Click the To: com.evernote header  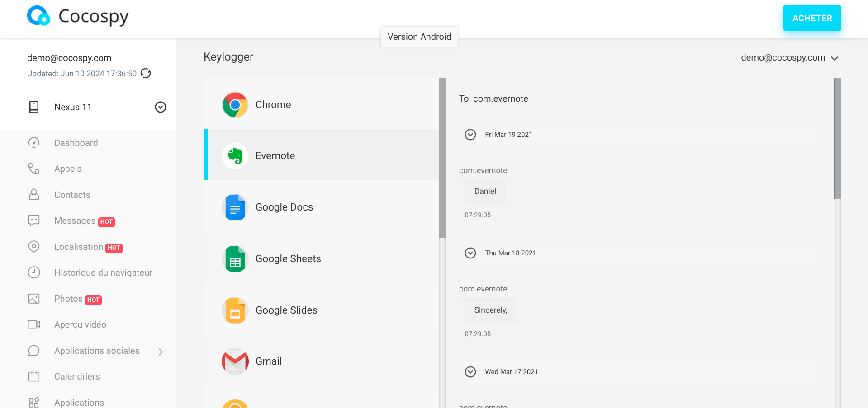493,98
